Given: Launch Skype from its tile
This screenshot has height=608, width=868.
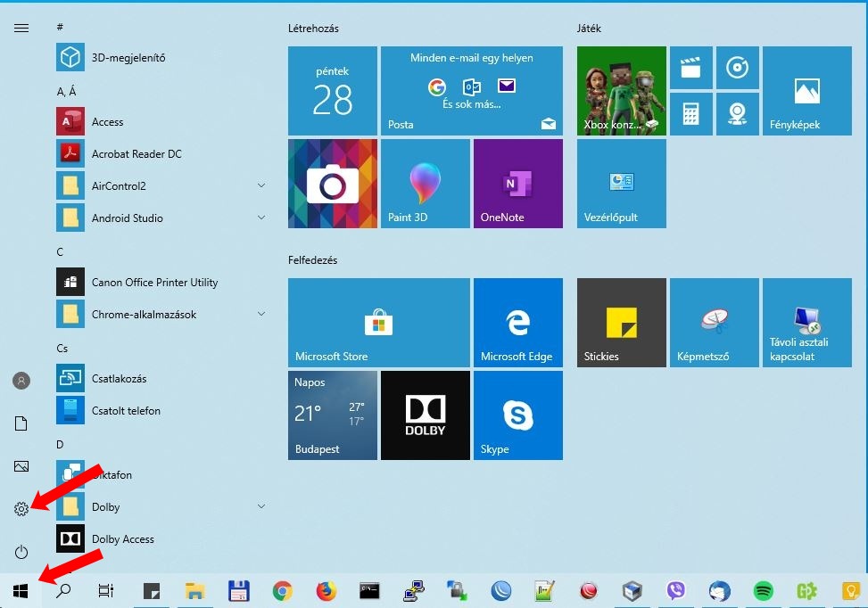Looking at the screenshot, I should pyautogui.click(x=517, y=415).
